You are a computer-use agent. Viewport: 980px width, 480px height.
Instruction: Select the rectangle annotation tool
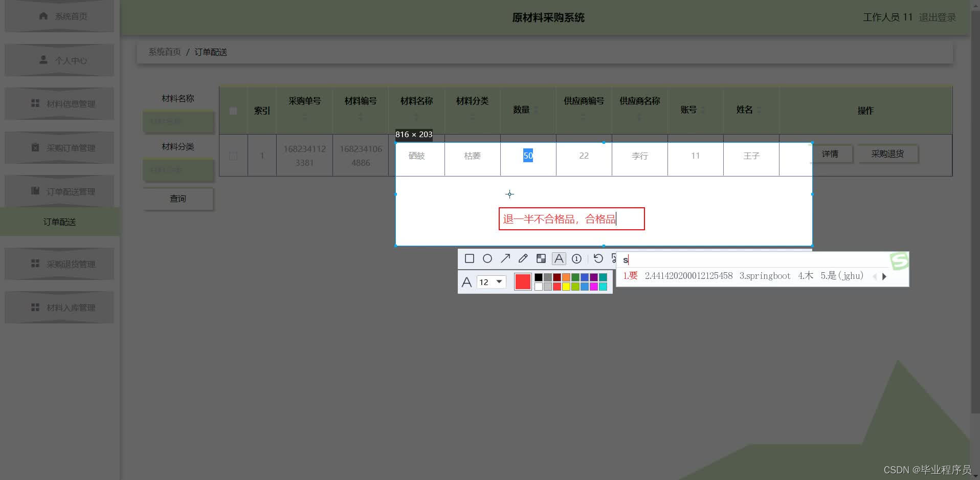(469, 258)
